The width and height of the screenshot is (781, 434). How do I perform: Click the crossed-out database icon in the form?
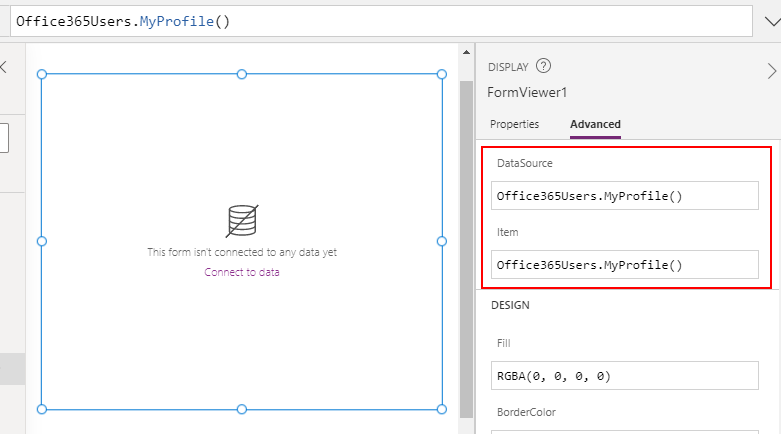(242, 221)
